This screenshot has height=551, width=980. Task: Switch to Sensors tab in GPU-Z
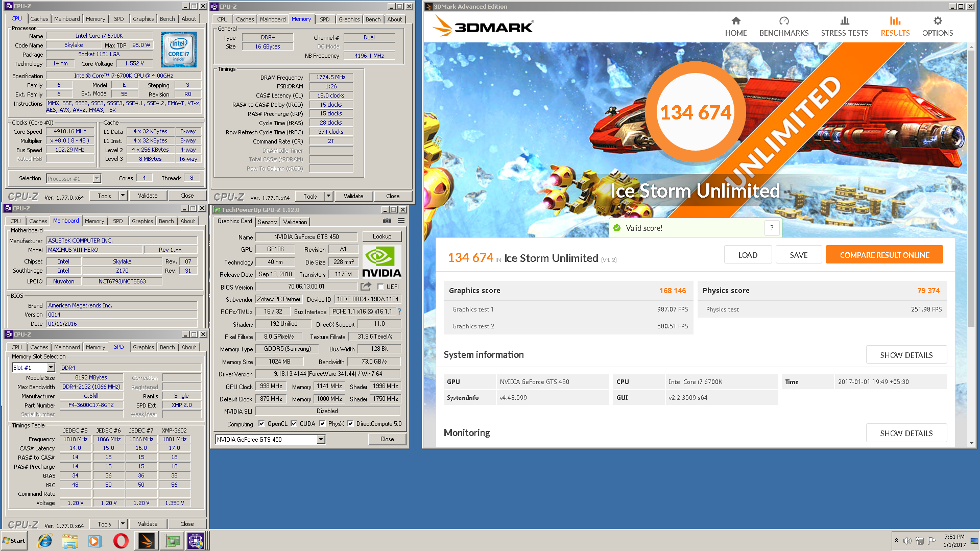click(268, 222)
